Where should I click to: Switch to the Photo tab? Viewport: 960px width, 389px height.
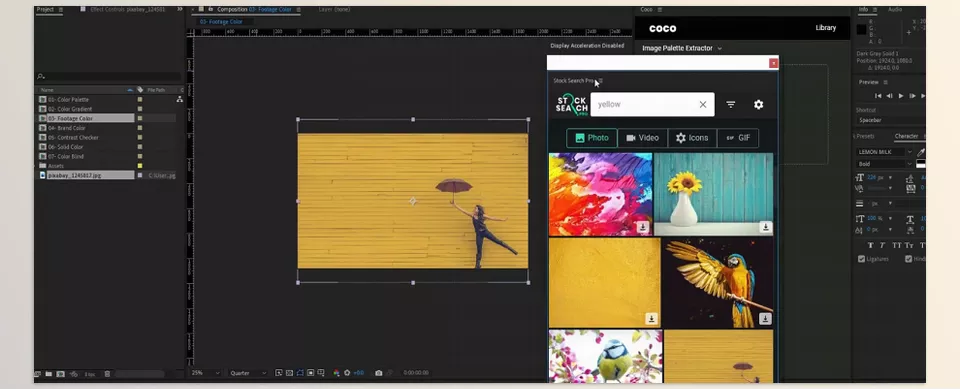pyautogui.click(x=591, y=138)
